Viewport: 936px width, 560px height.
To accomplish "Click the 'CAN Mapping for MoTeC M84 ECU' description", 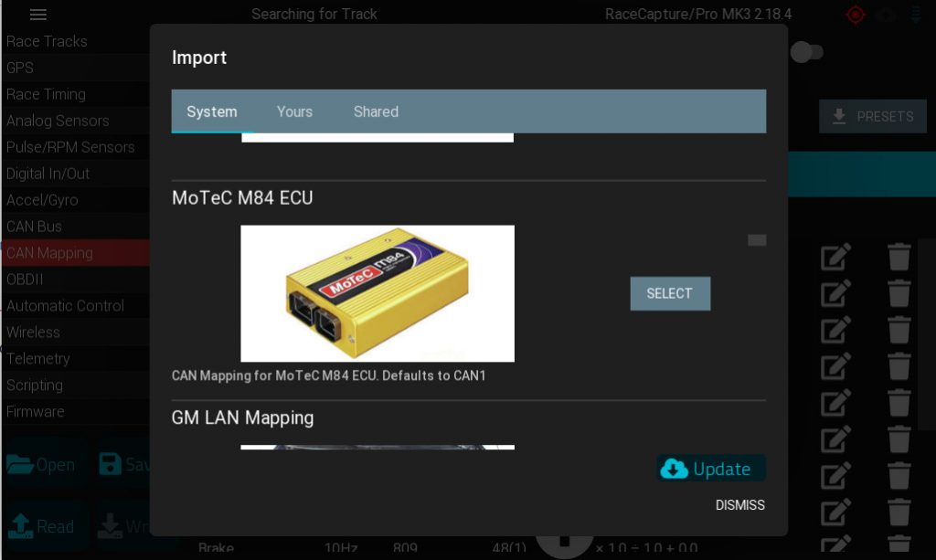I will pyautogui.click(x=328, y=375).
